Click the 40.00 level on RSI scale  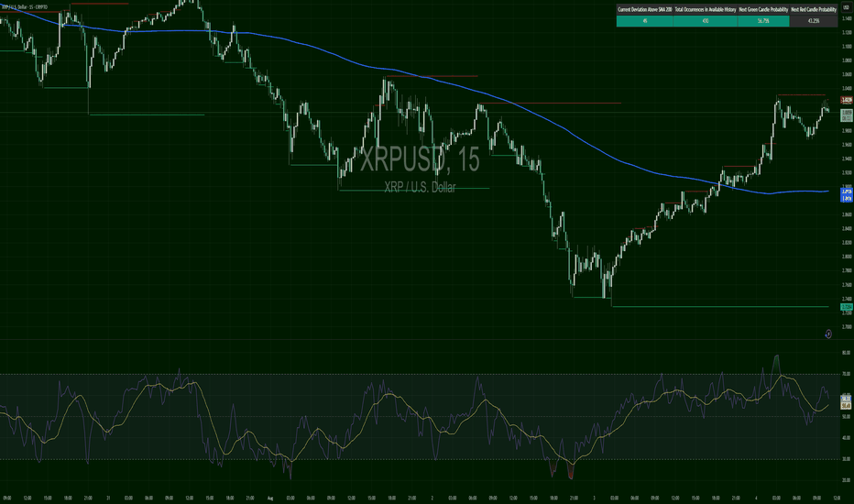click(x=846, y=437)
